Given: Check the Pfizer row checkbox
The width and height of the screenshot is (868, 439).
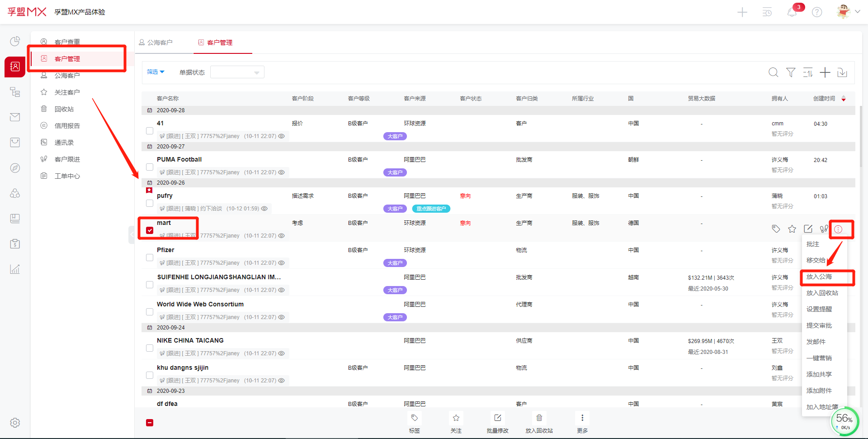Looking at the screenshot, I should click(150, 258).
